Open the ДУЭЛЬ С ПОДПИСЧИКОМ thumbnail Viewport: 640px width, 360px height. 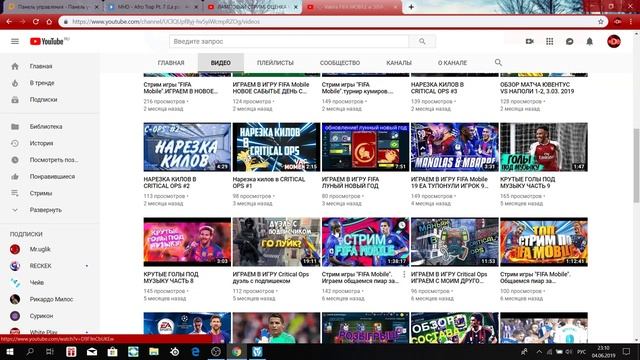click(x=276, y=242)
